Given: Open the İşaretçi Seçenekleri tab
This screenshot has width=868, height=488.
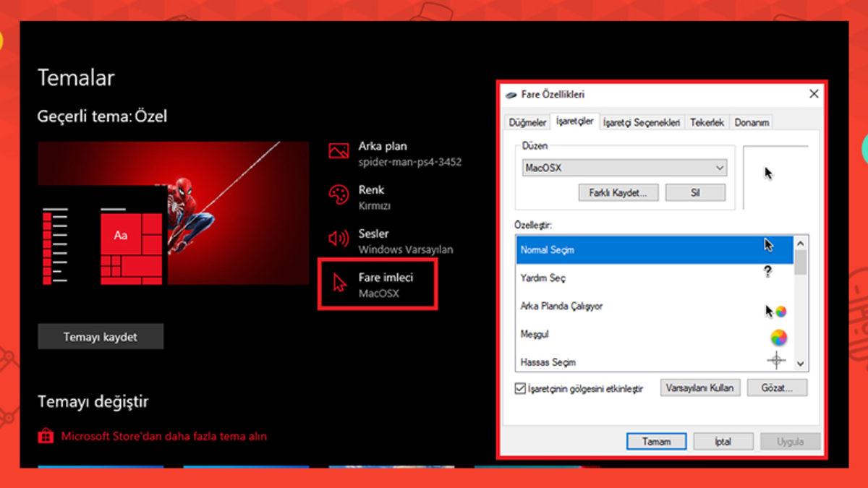Looking at the screenshot, I should (642, 122).
